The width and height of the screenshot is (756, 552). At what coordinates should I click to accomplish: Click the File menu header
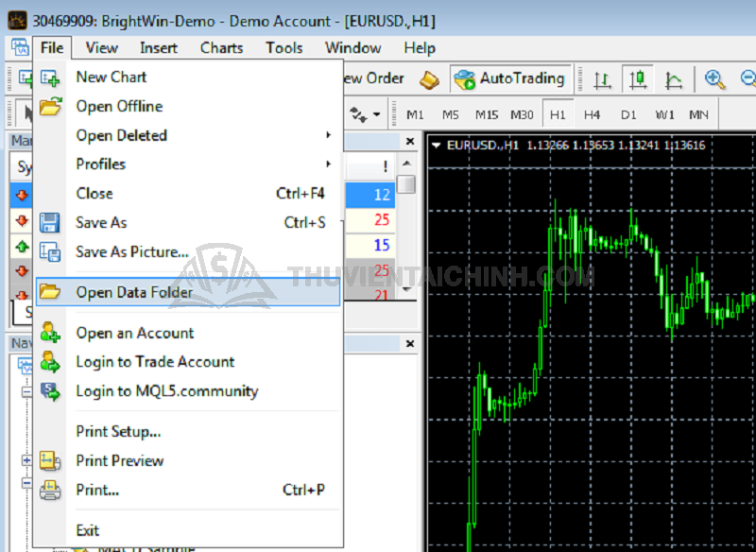point(52,47)
